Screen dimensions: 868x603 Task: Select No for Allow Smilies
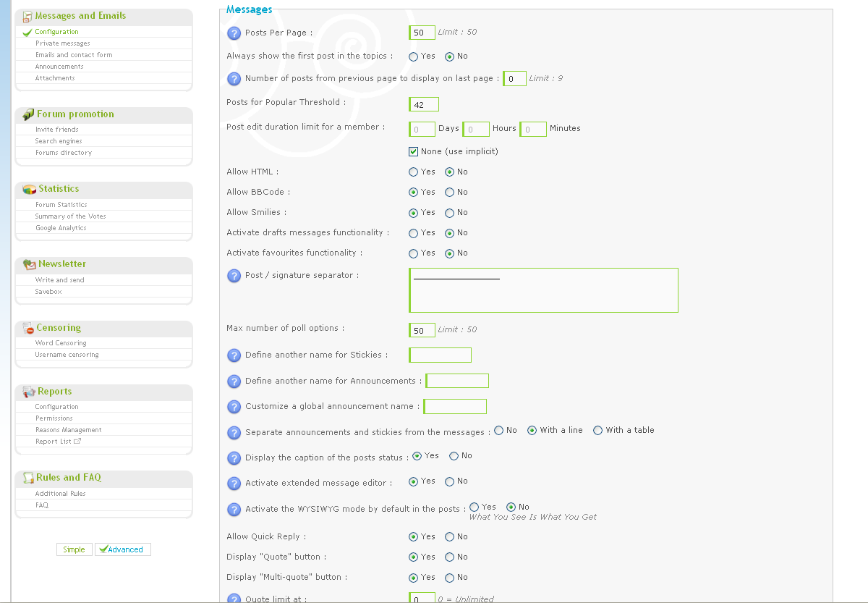click(449, 213)
